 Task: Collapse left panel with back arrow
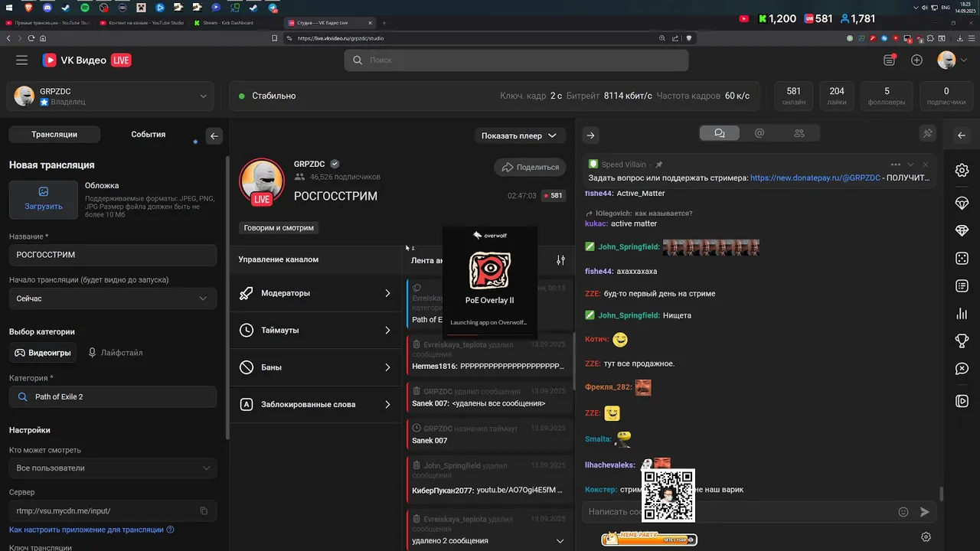point(214,135)
